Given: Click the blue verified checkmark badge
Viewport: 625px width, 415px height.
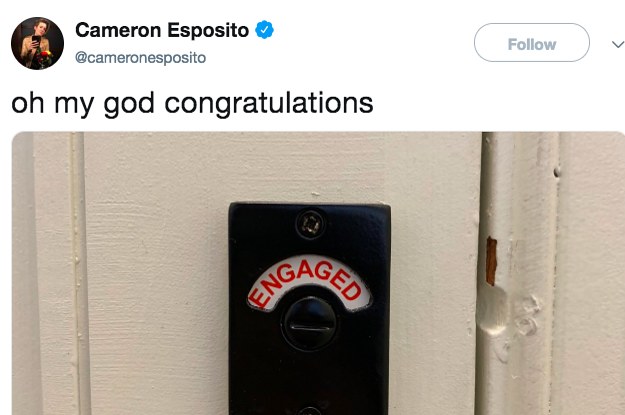Looking at the screenshot, I should (x=264, y=30).
